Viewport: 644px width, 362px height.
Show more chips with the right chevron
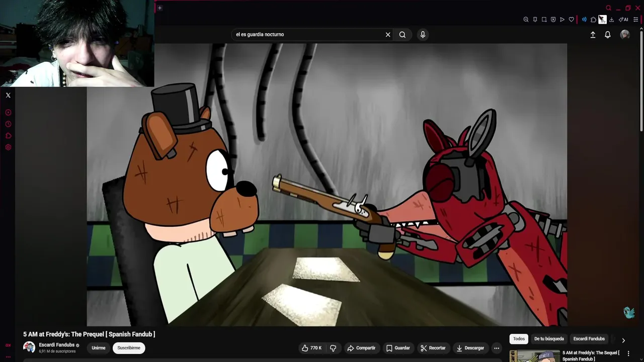pos(623,340)
